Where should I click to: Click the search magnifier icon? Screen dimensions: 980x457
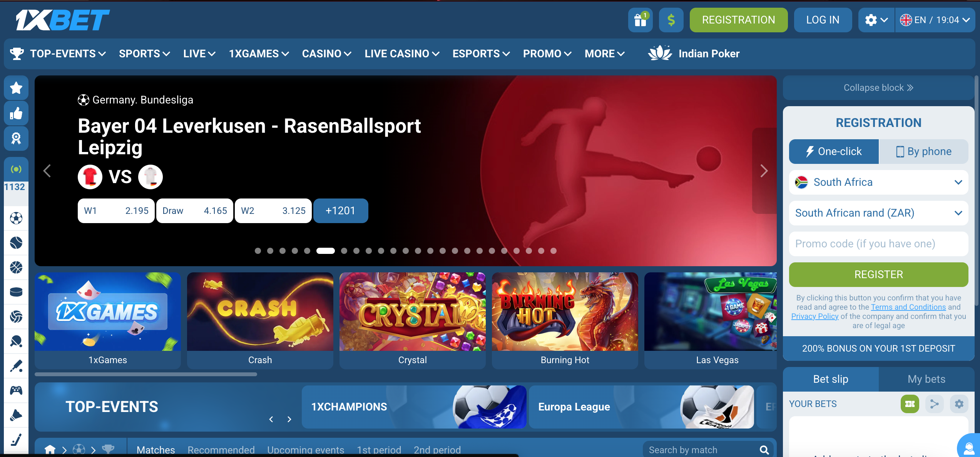click(x=764, y=450)
